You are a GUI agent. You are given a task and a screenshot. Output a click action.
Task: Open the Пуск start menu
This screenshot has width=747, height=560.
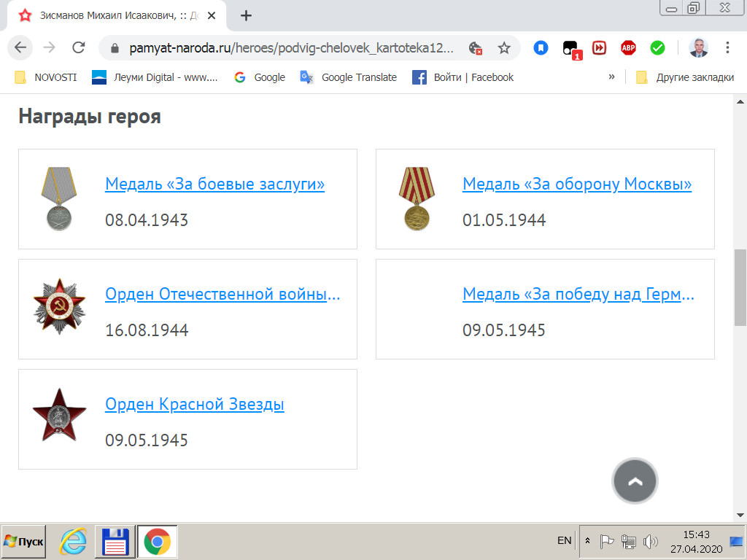pyautogui.click(x=24, y=542)
